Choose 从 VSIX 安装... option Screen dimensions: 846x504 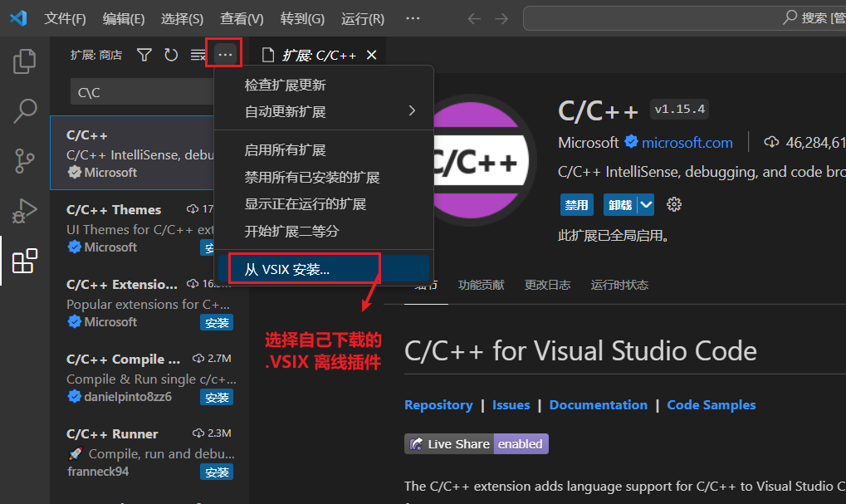pos(324,269)
